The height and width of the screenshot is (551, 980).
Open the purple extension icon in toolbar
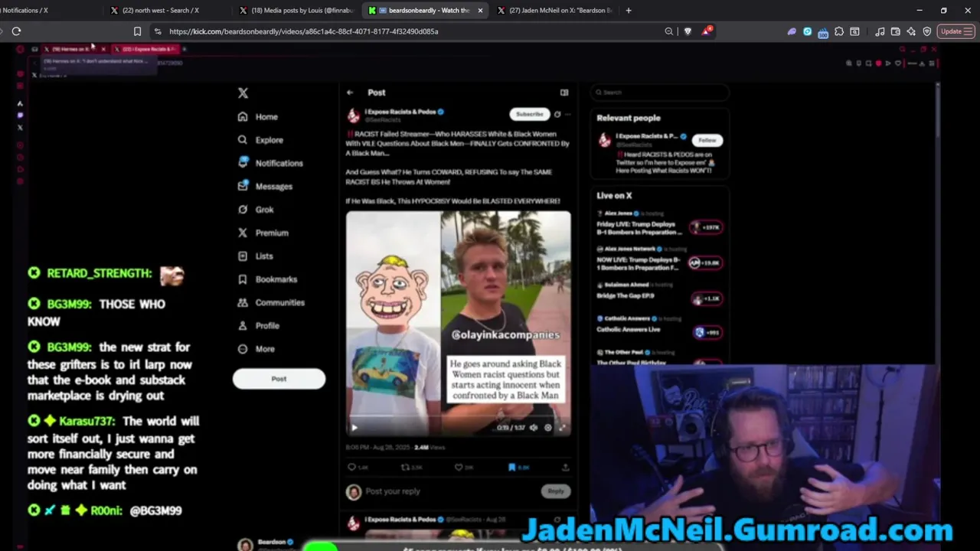click(792, 31)
